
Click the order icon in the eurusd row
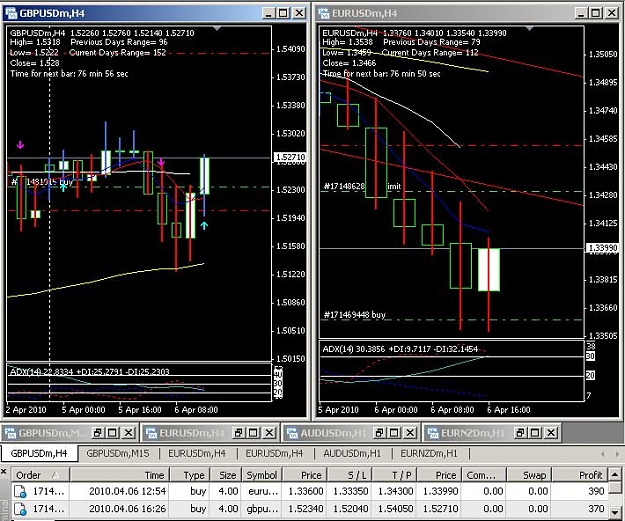tap(20, 492)
